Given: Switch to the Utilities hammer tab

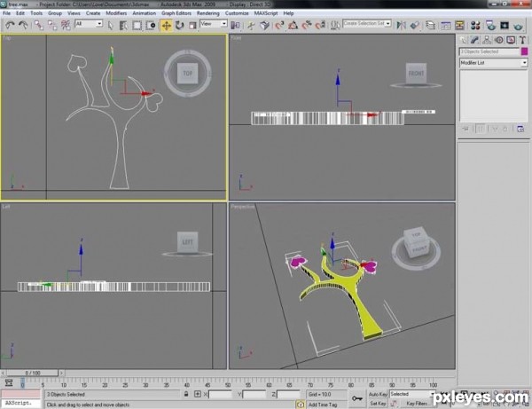Looking at the screenshot, I should pyautogui.click(x=522, y=40).
